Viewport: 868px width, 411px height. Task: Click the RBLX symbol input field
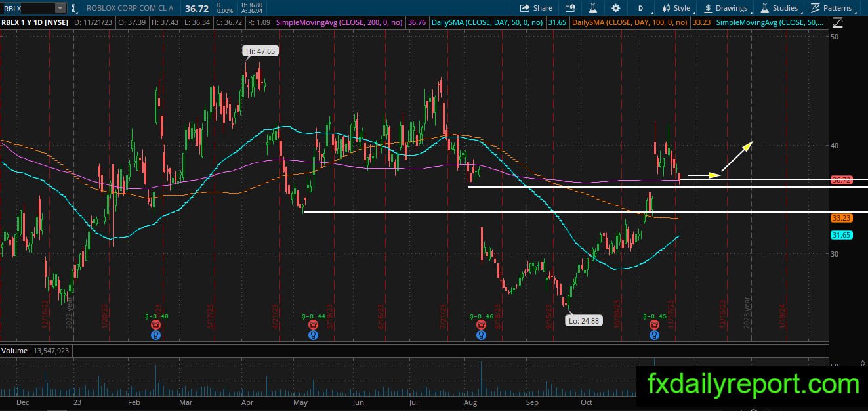tap(27, 8)
